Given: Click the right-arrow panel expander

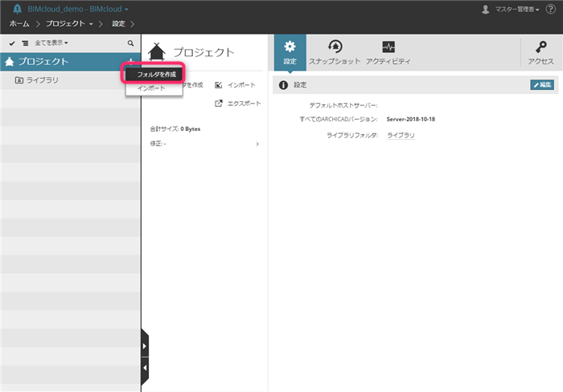Looking at the screenshot, I should (x=144, y=346).
